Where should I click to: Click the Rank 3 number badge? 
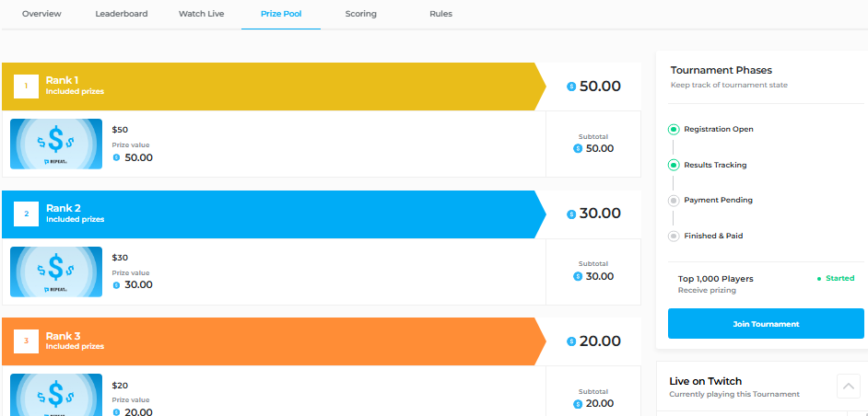tap(26, 341)
